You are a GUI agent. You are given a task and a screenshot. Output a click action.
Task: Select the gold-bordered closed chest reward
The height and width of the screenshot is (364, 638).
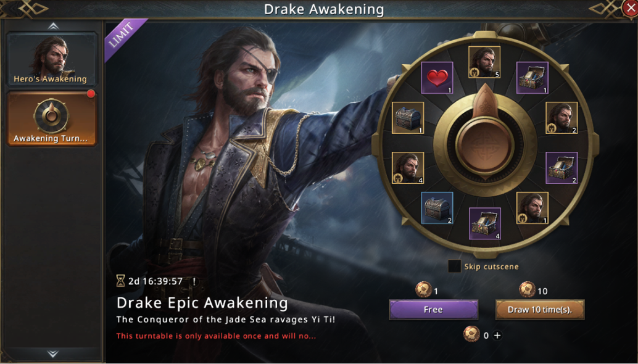408,118
